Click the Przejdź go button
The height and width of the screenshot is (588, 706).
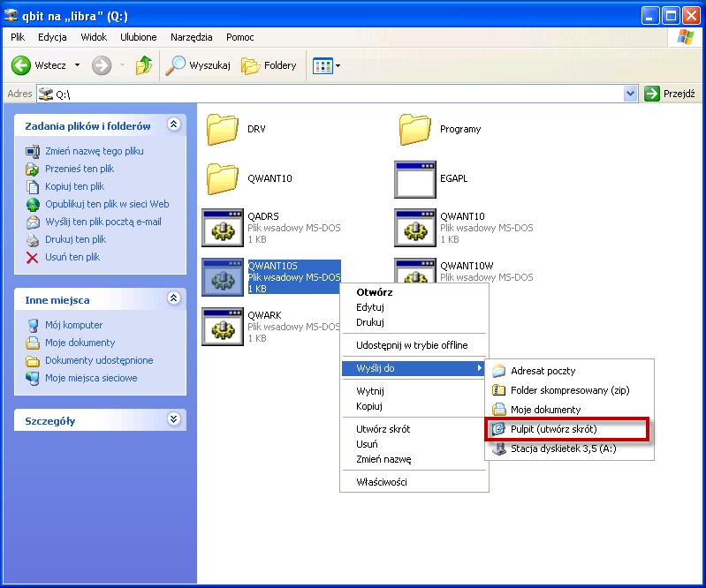tap(670, 94)
